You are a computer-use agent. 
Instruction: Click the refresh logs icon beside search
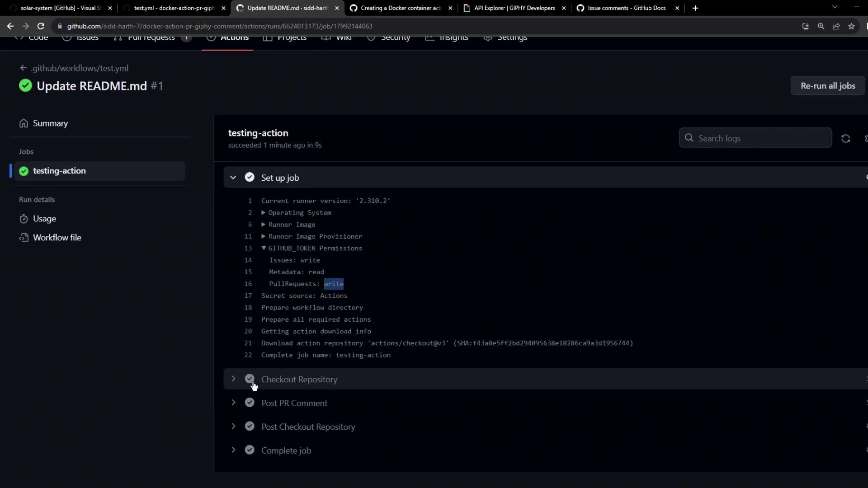(845, 139)
